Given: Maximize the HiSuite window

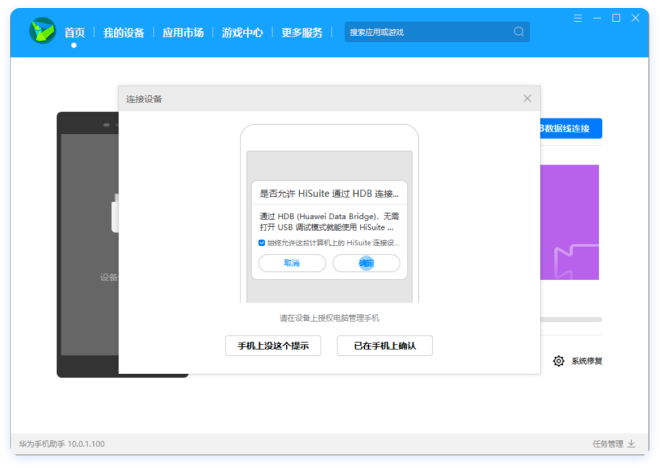Looking at the screenshot, I should [617, 18].
